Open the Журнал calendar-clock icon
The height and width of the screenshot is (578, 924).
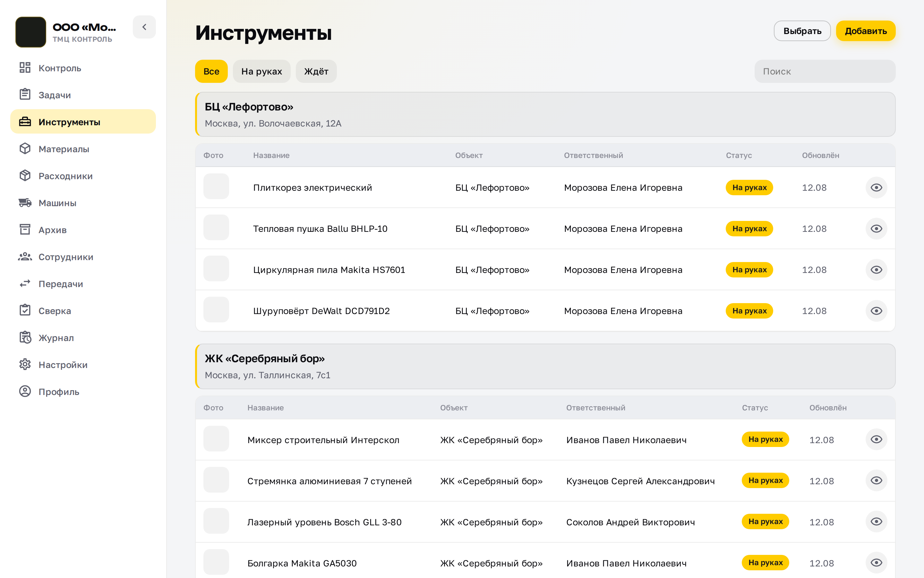click(25, 337)
